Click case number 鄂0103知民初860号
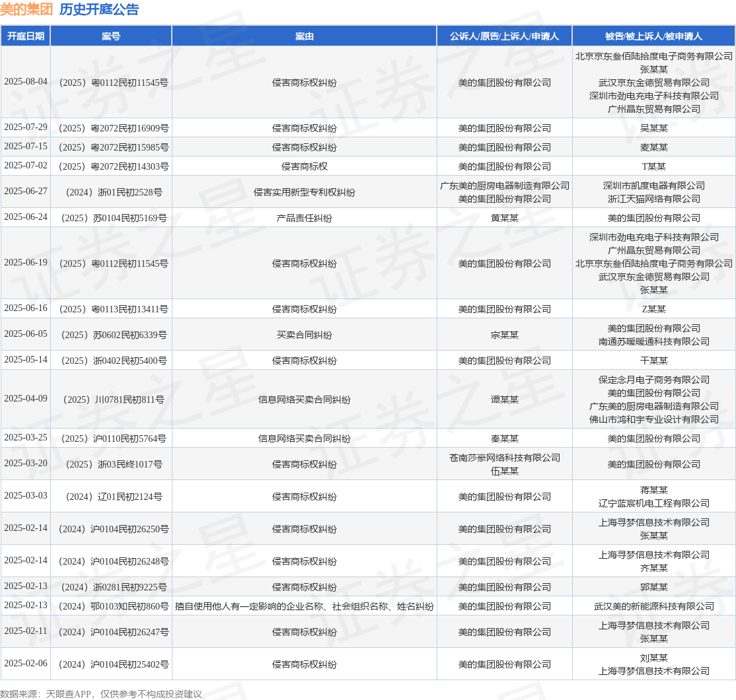This screenshot has height=700, width=736. (x=114, y=607)
